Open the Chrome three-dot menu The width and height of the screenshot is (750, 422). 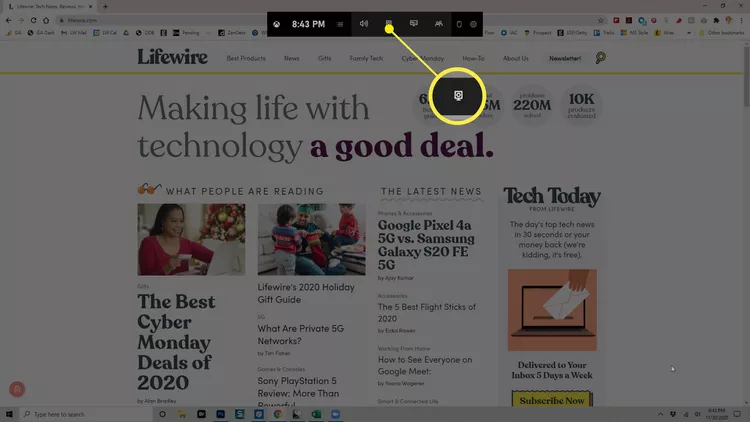741,20
